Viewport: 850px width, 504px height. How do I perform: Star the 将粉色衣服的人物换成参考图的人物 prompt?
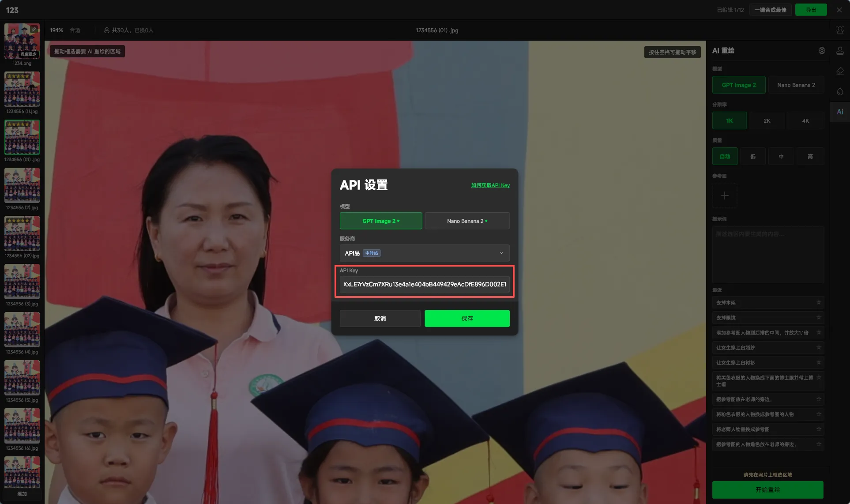pos(819,414)
